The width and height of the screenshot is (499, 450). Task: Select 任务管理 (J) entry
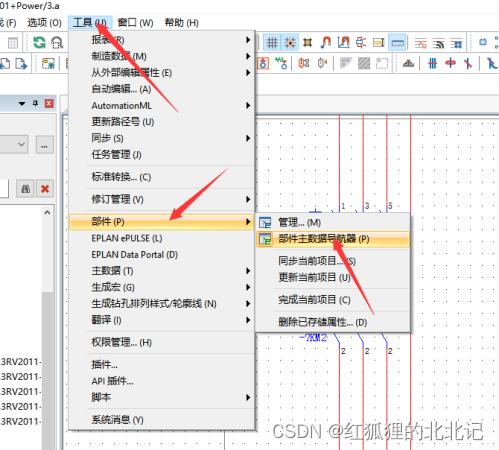point(162,155)
